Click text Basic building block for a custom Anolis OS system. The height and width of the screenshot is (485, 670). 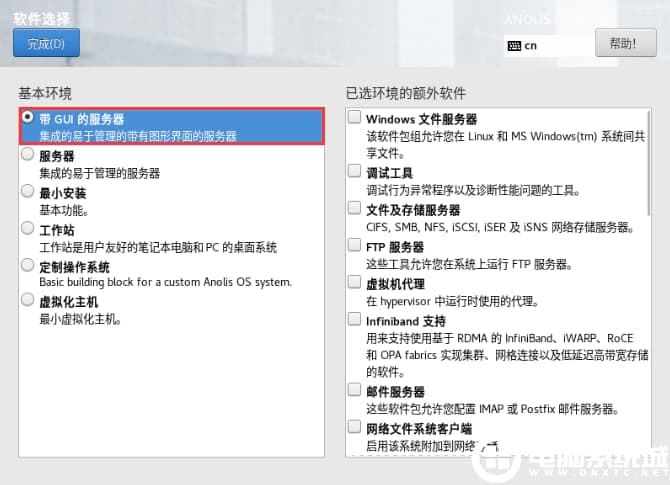[166, 282]
